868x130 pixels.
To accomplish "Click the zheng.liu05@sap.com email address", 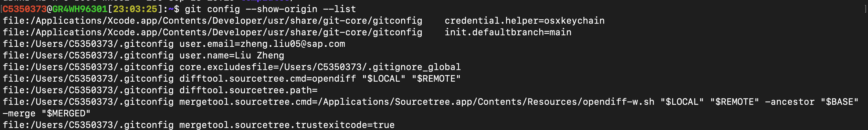I will pyautogui.click(x=293, y=44).
